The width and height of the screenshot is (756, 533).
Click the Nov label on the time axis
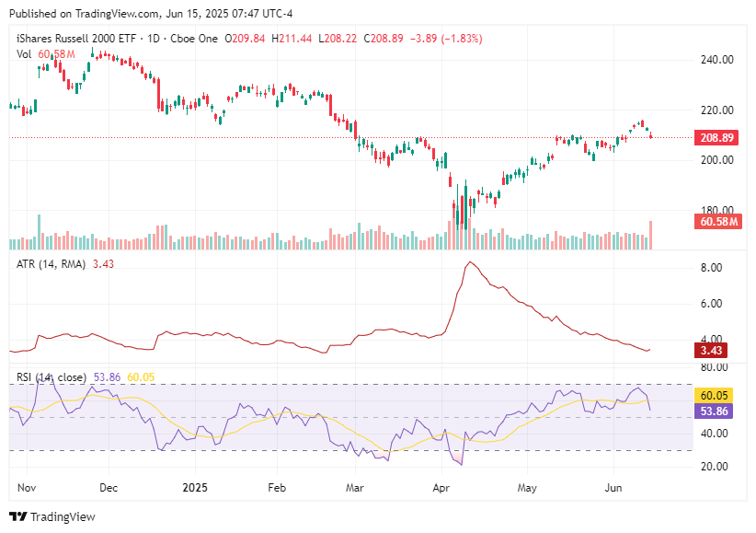27,488
